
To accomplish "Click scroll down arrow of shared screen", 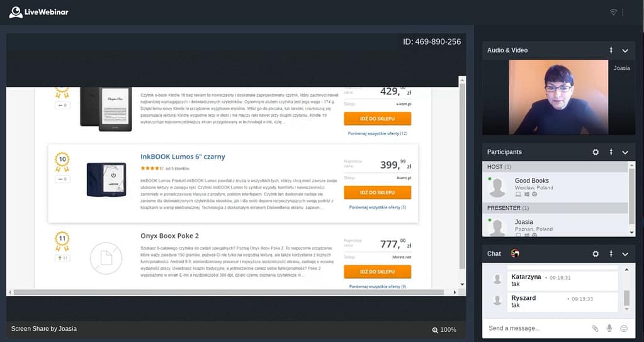I will pyautogui.click(x=462, y=284).
